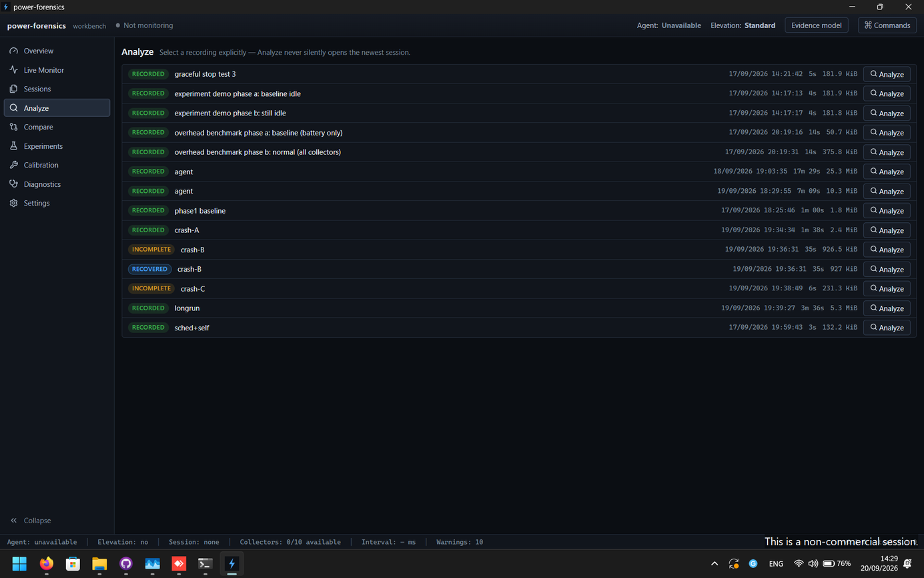The height and width of the screenshot is (578, 924).
Task: Open the Sessions icon in sidebar
Action: [x=13, y=89]
